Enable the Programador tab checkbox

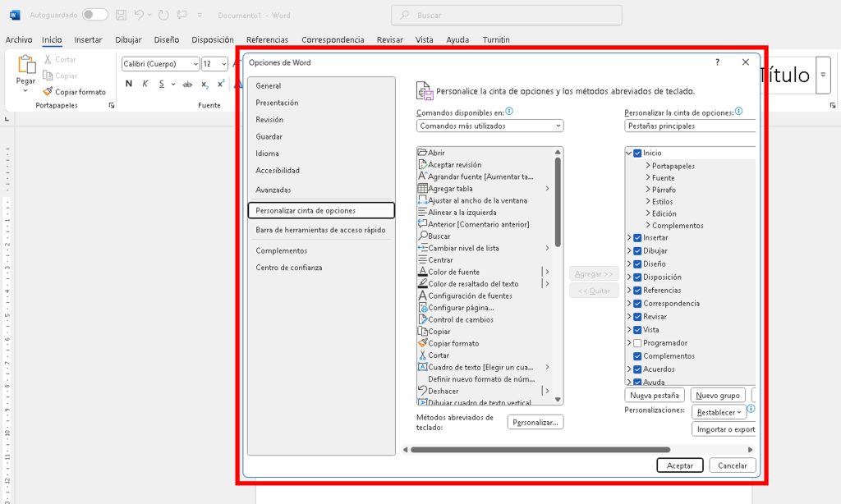click(x=637, y=343)
